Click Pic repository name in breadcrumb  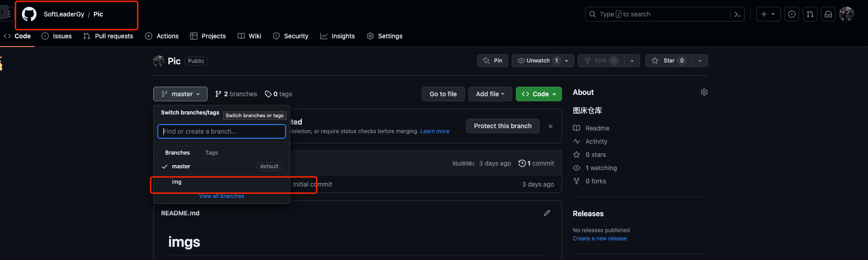[x=98, y=14]
